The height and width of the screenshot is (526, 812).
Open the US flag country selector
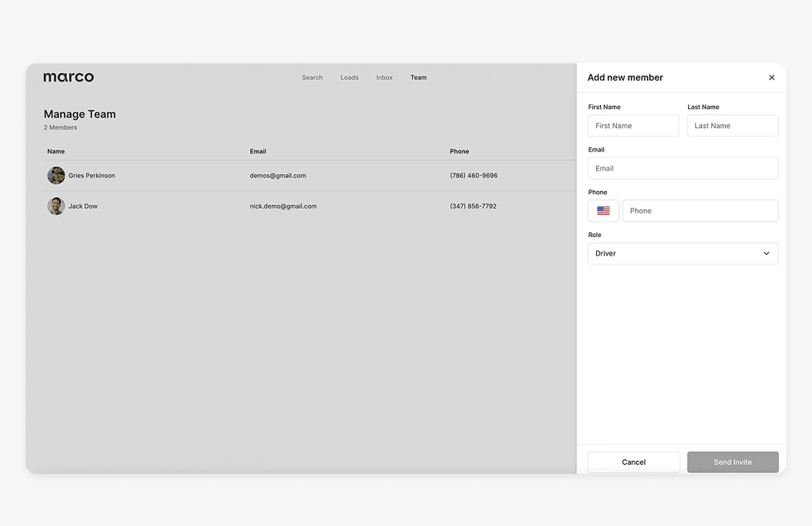(x=603, y=211)
